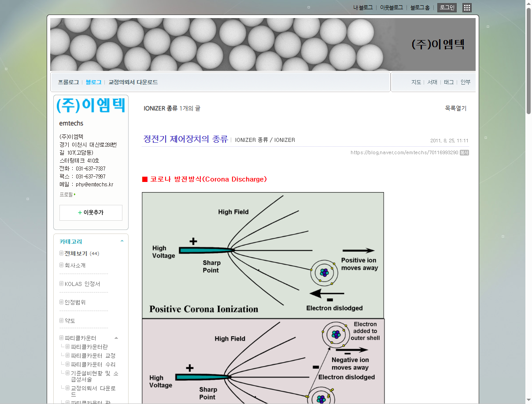Click the (주)이엠텍 sidebar logo
Screen dimensions: 532x404
pyautogui.click(x=91, y=106)
